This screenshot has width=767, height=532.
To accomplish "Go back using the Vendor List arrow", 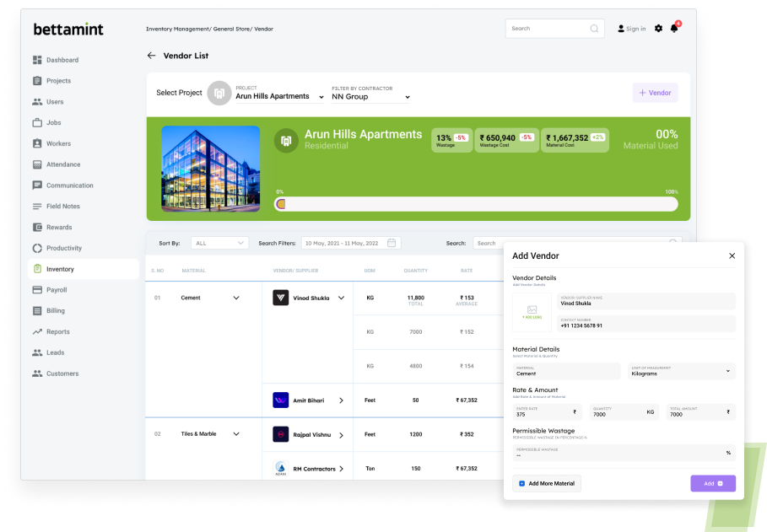I will [152, 56].
